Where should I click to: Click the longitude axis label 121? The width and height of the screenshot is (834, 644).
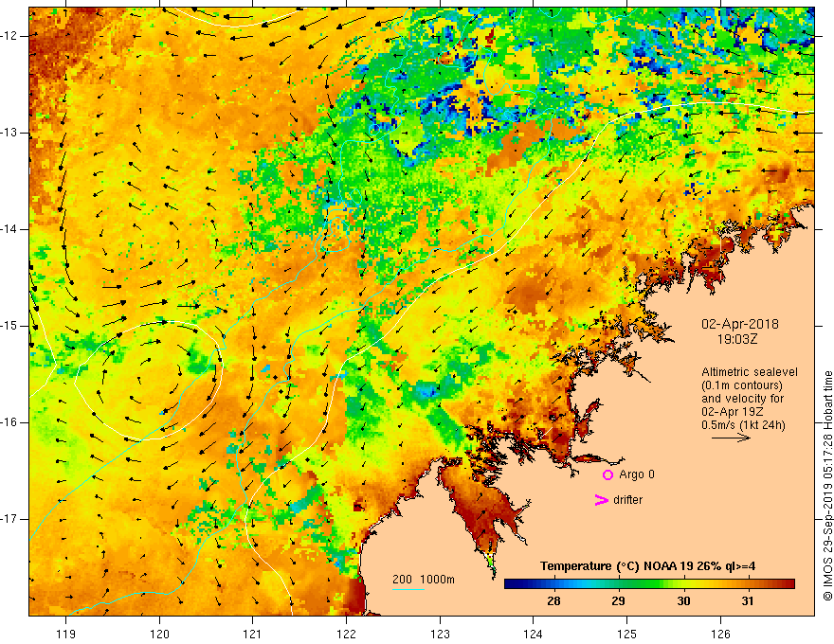[x=252, y=634]
